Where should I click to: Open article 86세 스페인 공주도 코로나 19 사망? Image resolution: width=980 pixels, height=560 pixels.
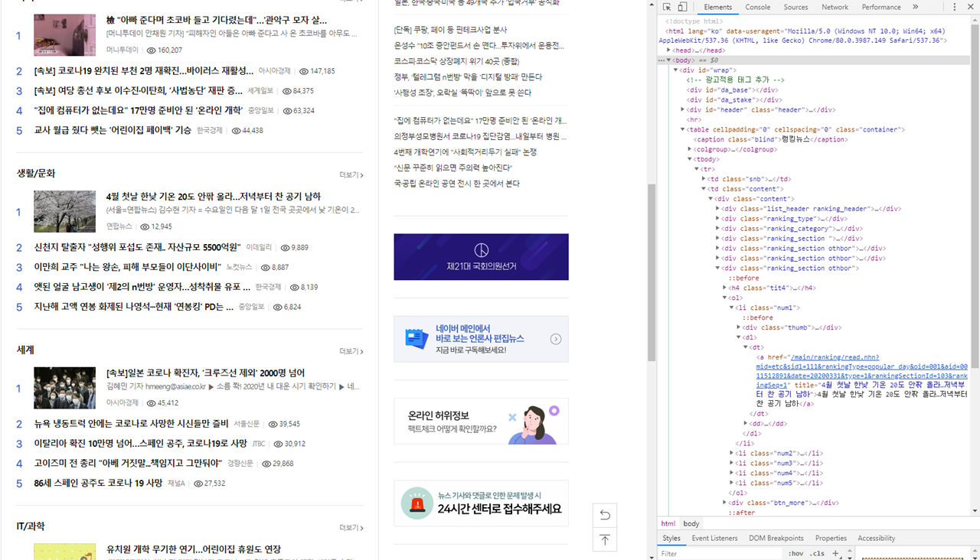coord(98,483)
